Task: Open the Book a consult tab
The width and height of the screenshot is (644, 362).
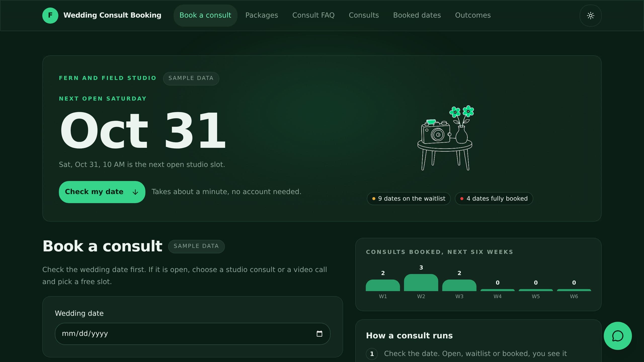Action: [205, 15]
